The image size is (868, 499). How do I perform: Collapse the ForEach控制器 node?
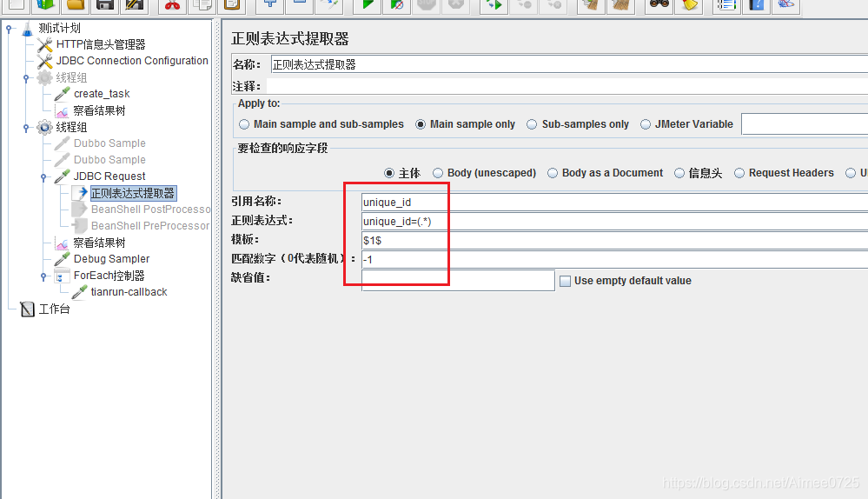click(43, 276)
